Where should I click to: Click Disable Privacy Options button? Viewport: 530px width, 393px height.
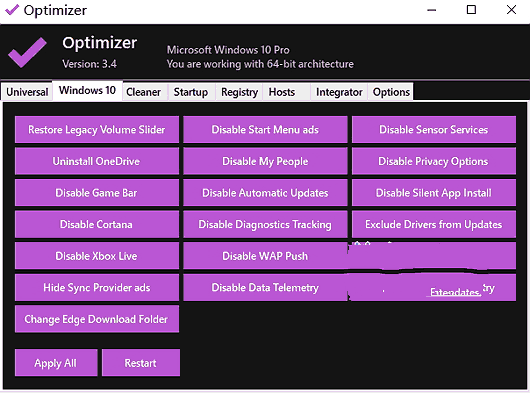pos(434,161)
